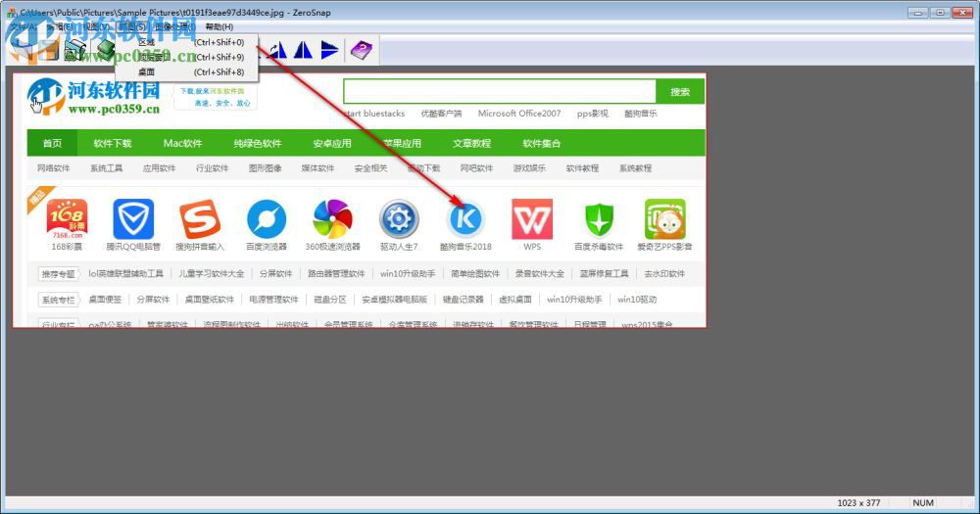Open the 帮助(H) help menu

coord(219,26)
